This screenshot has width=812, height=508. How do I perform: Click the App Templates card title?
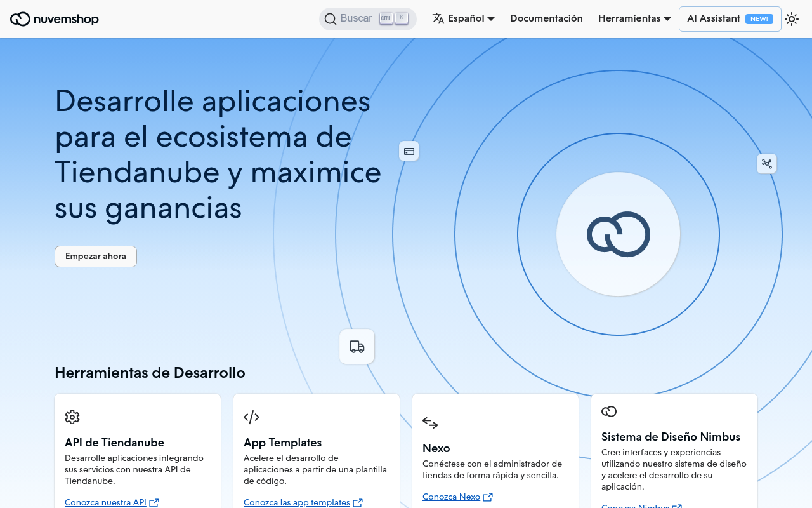click(x=283, y=443)
